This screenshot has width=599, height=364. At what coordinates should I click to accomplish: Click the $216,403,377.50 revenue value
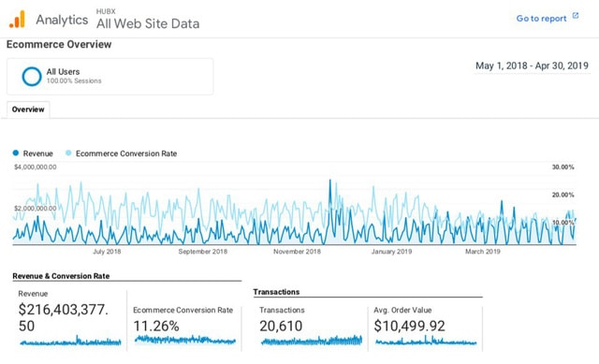[x=64, y=317]
